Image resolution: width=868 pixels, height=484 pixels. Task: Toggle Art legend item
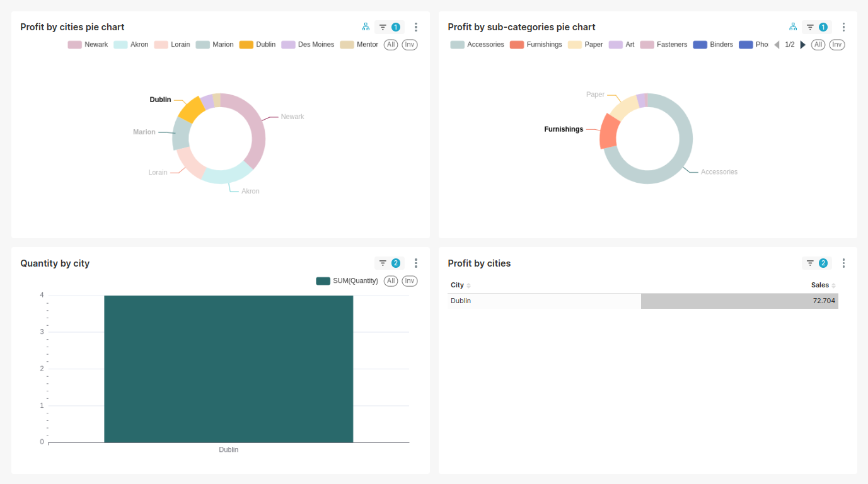pos(622,45)
